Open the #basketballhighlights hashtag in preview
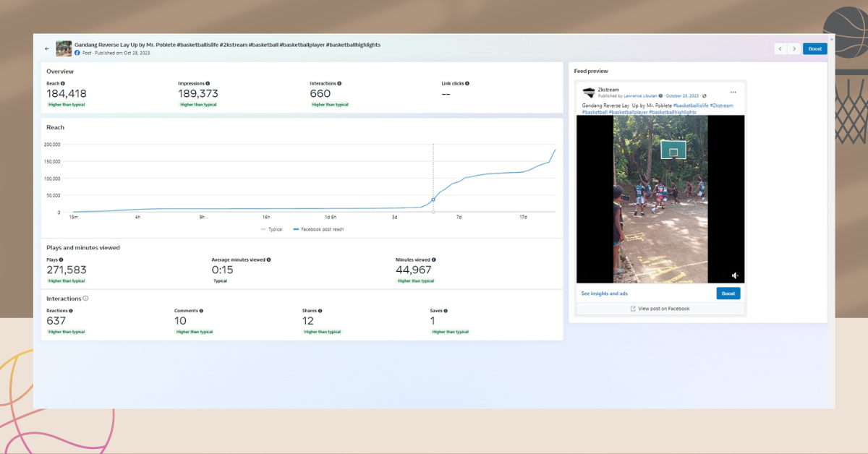Screen dimensions: 868x454 (x=673, y=113)
